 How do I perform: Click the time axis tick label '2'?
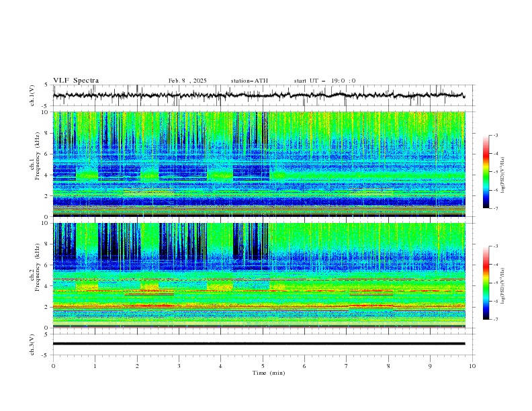coord(137,366)
